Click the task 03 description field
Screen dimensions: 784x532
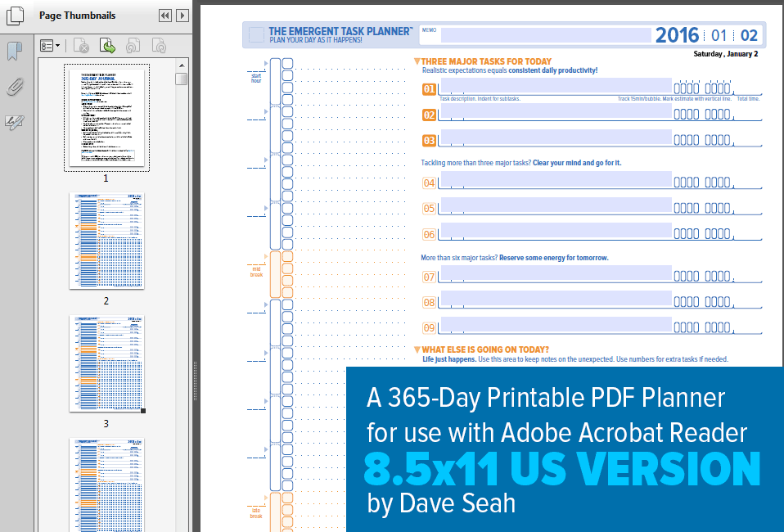click(x=556, y=137)
